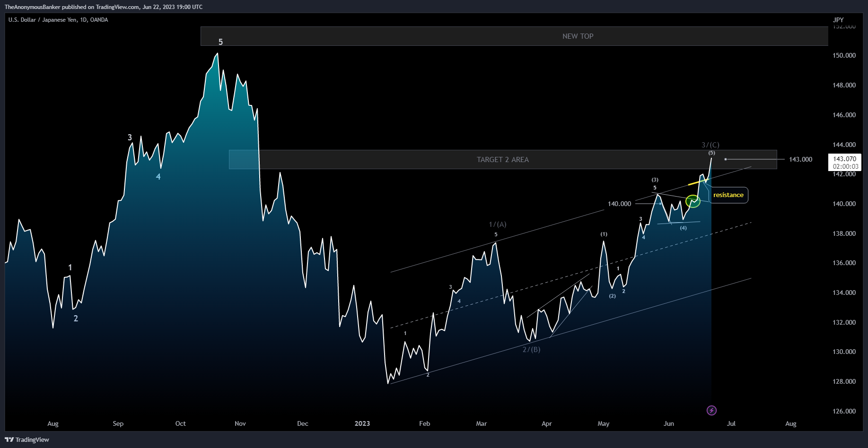Click the 126.000 price axis label
The width and height of the screenshot is (868, 448).
pos(844,411)
